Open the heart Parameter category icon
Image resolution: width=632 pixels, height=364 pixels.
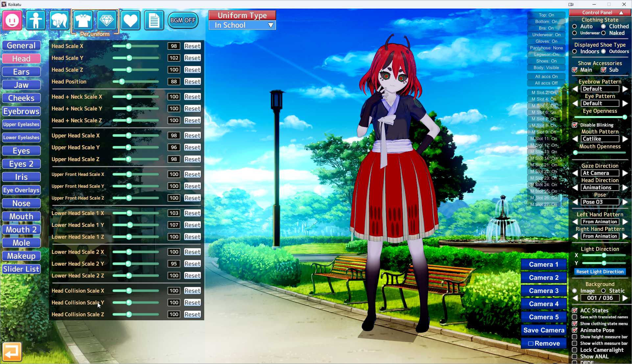tap(130, 20)
